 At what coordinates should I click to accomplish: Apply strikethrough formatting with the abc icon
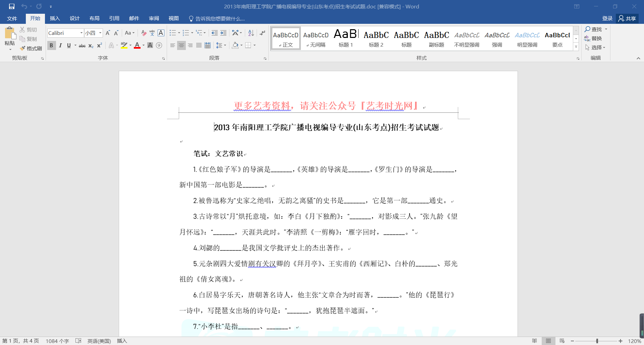[x=82, y=46]
